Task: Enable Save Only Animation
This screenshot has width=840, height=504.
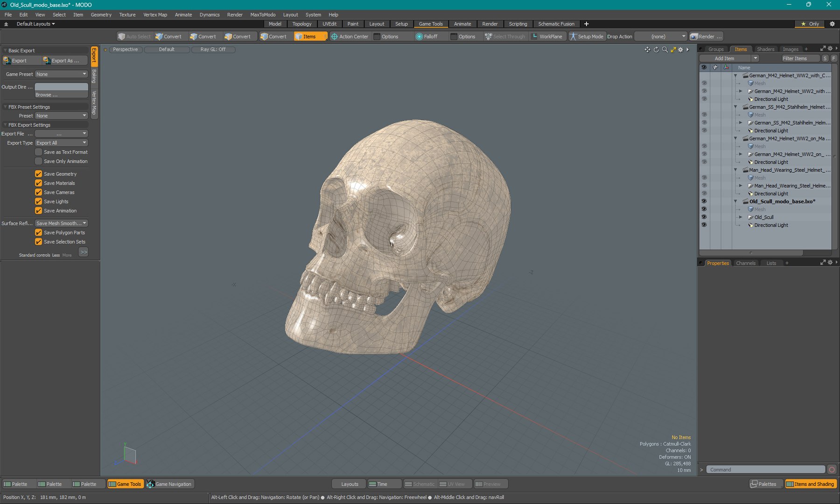Action: (39, 161)
